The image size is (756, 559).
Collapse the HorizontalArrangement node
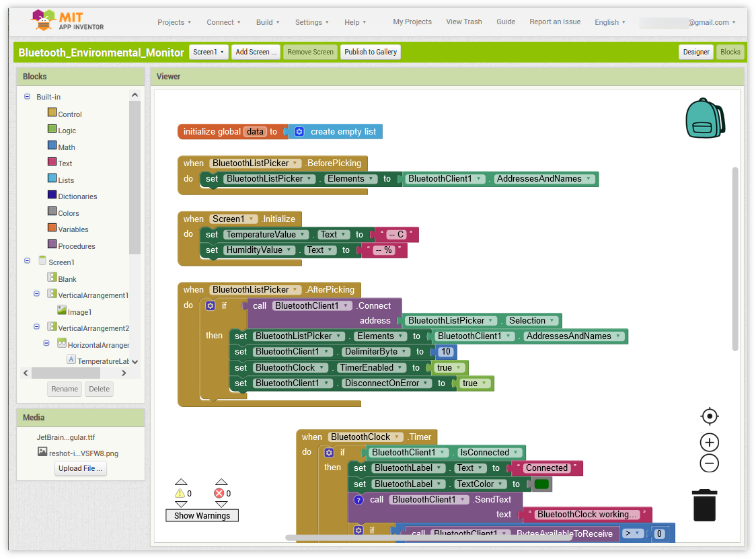[46, 343]
